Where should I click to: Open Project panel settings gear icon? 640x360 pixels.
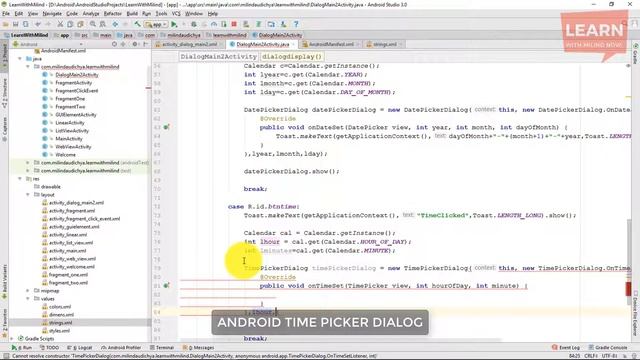tap(135, 44)
